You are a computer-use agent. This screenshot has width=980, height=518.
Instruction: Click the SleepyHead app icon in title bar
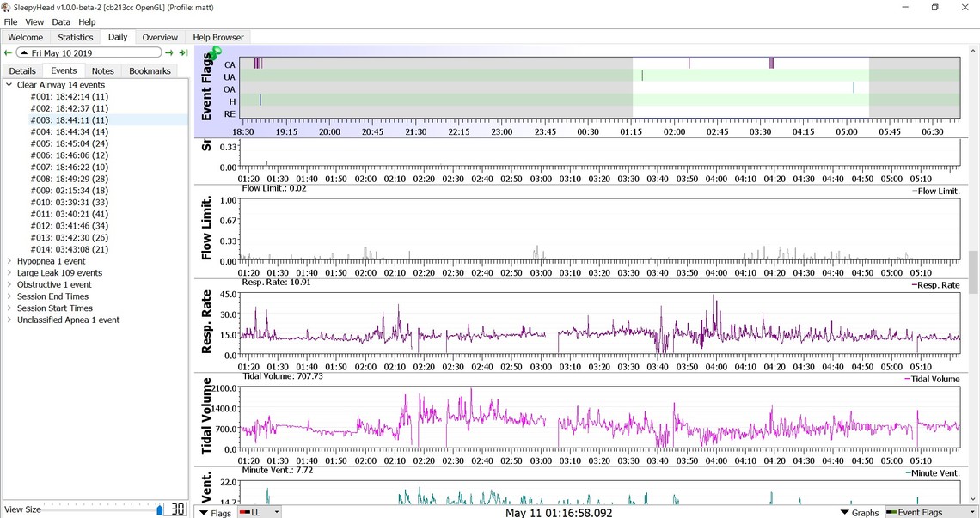tap(6, 8)
